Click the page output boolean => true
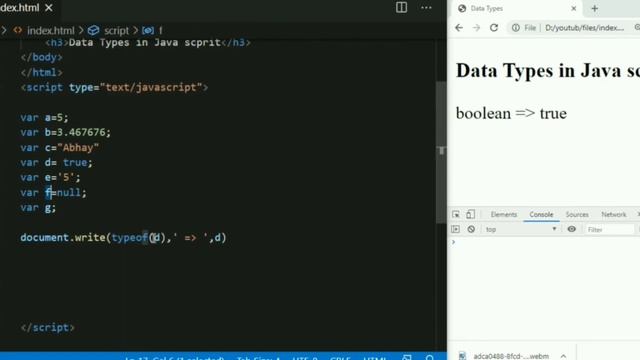The width and height of the screenshot is (640, 360). (511, 113)
